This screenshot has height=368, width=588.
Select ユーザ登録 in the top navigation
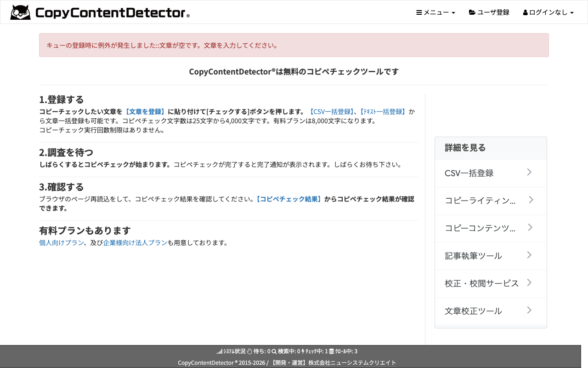[x=493, y=12]
